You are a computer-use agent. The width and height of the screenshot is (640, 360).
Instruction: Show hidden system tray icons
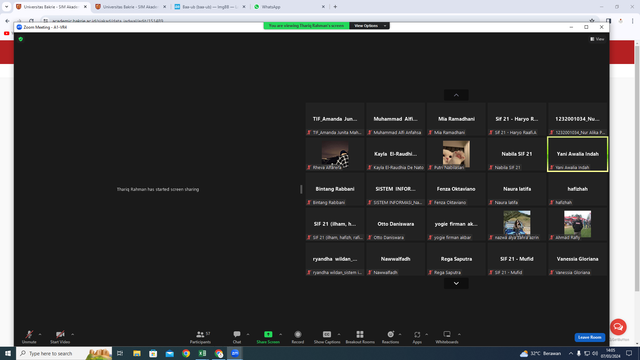[x=571, y=353]
